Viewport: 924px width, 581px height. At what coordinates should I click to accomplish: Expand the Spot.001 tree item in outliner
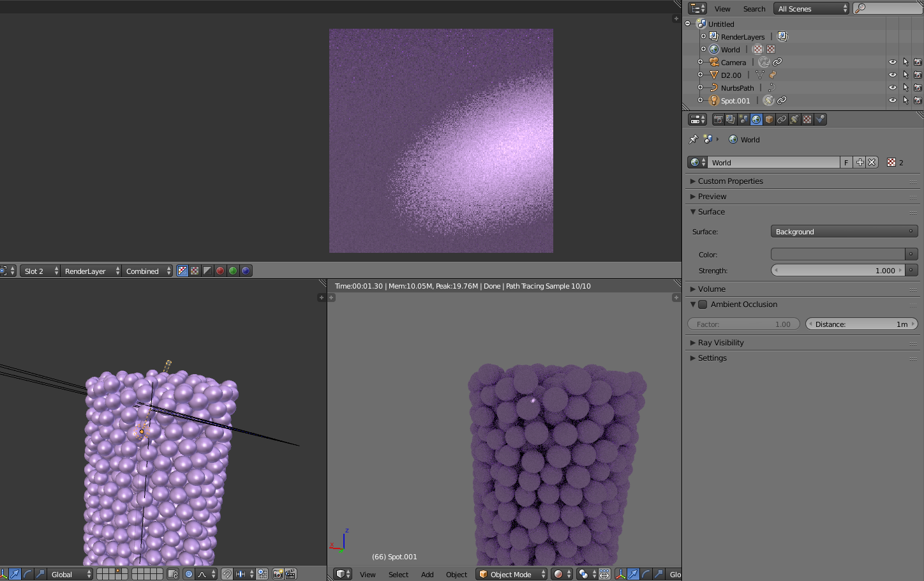tap(701, 100)
